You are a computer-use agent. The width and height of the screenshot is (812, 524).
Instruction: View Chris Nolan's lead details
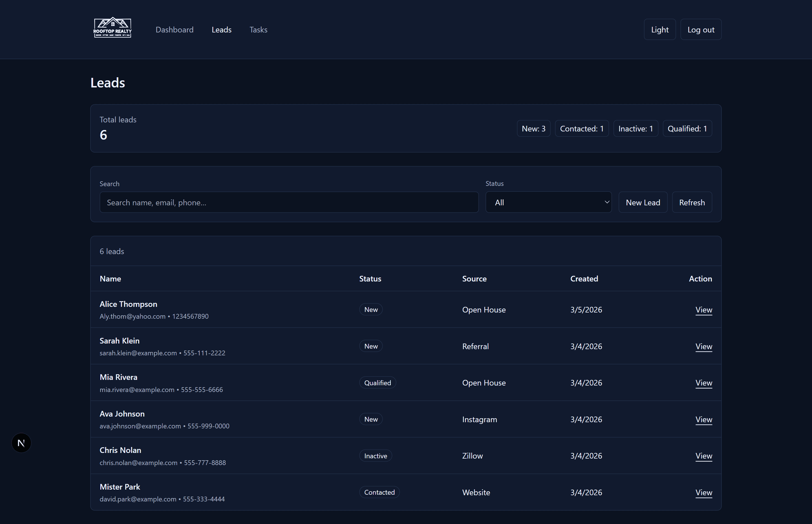[x=703, y=456]
